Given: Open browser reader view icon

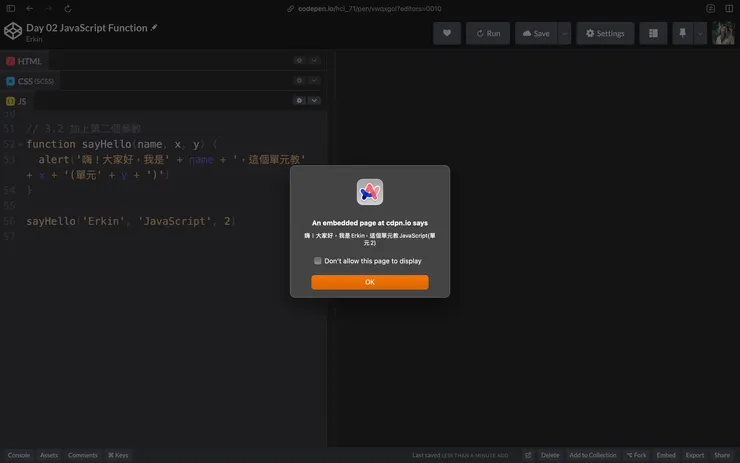Looking at the screenshot, I should (710, 8).
